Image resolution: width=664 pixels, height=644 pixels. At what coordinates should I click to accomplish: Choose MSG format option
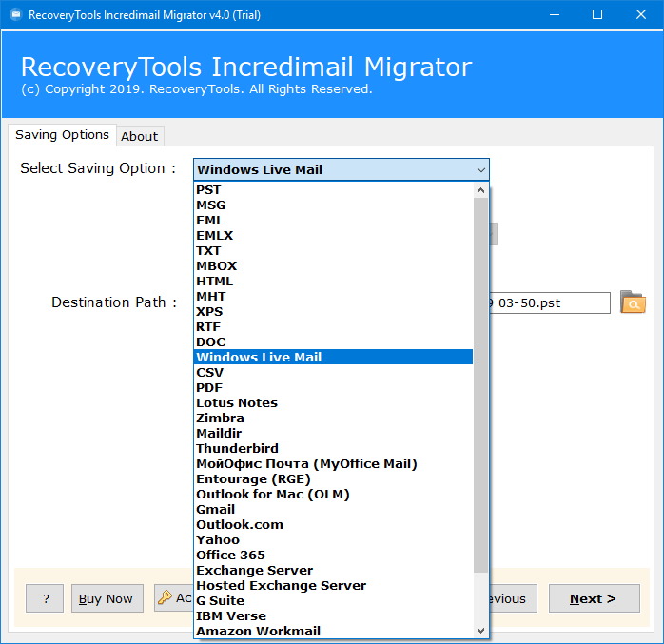pos(333,205)
